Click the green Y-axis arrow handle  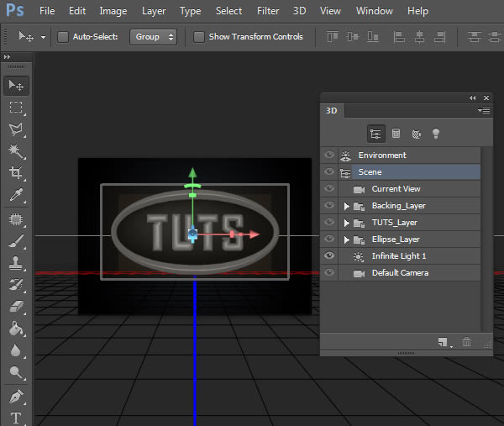(192, 172)
